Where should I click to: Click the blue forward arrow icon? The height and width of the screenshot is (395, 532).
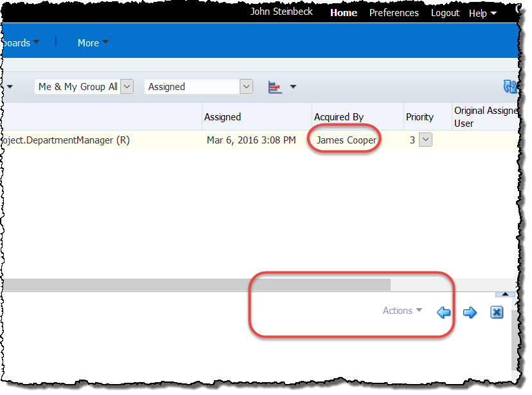(x=470, y=313)
